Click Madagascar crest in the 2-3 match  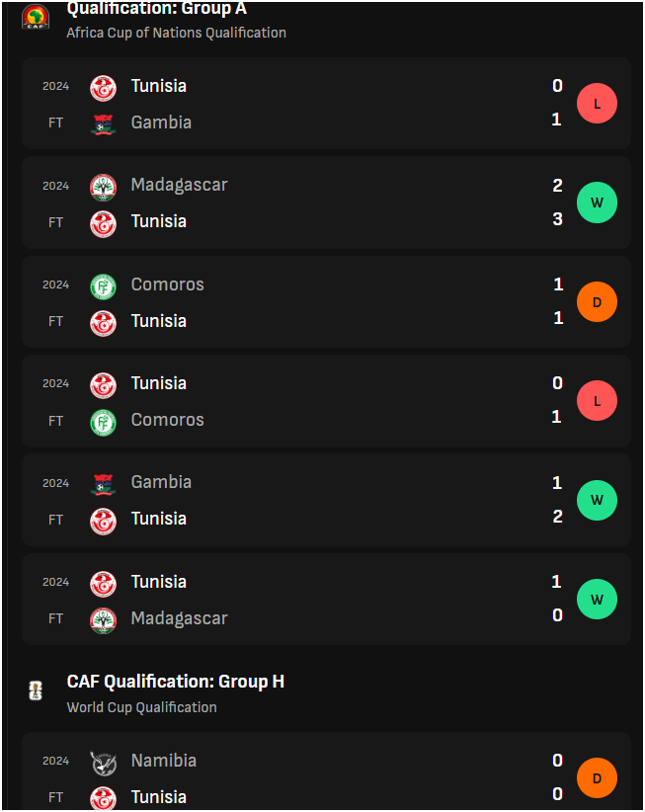point(103,187)
